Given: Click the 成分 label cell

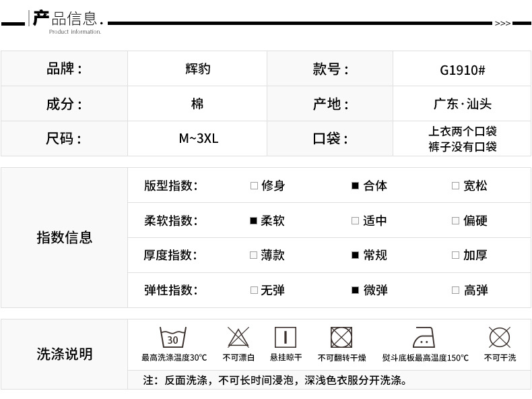Looking at the screenshot, I should click(x=65, y=104).
